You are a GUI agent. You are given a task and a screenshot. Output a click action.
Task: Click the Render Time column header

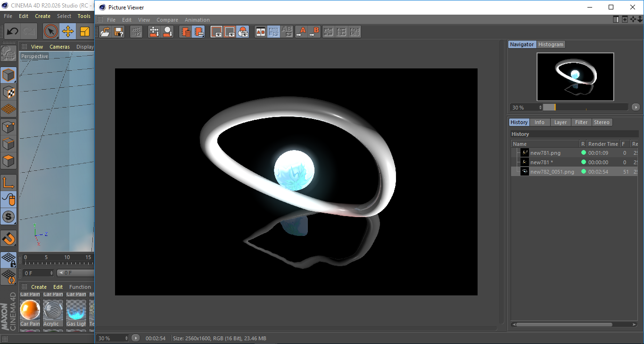coord(603,144)
